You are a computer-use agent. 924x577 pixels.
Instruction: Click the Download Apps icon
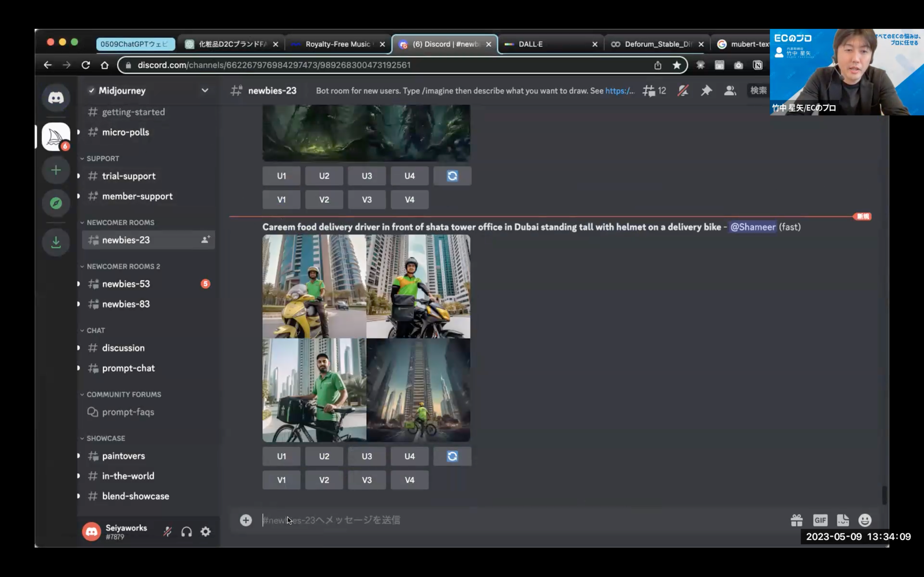point(56,242)
